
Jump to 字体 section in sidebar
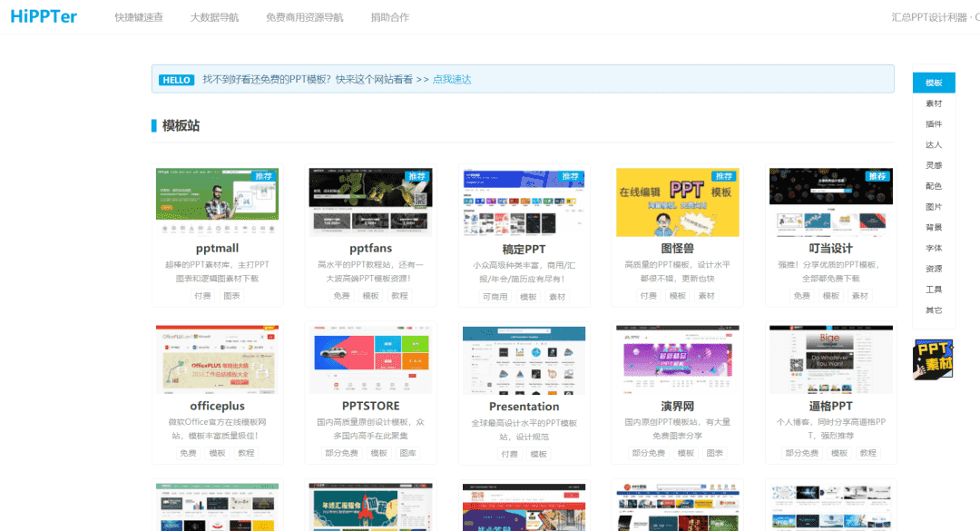(x=934, y=248)
